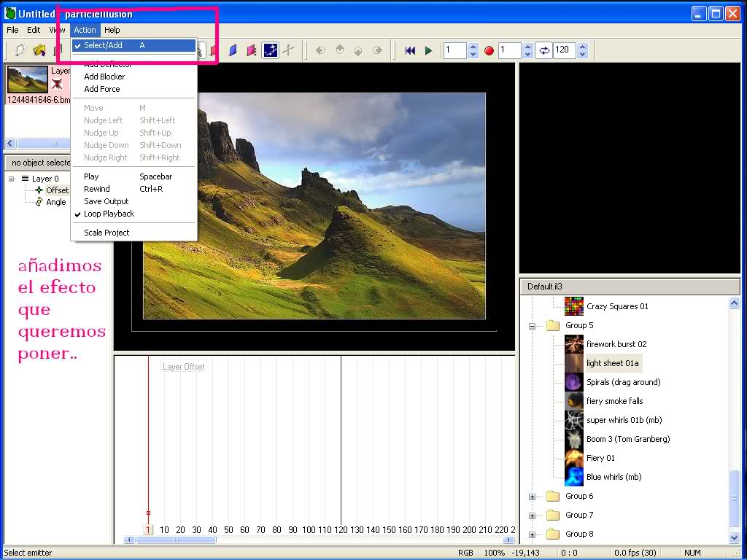The width and height of the screenshot is (747, 560).
Task: Choose Add Blocker from the Action menu
Action: click(134, 76)
